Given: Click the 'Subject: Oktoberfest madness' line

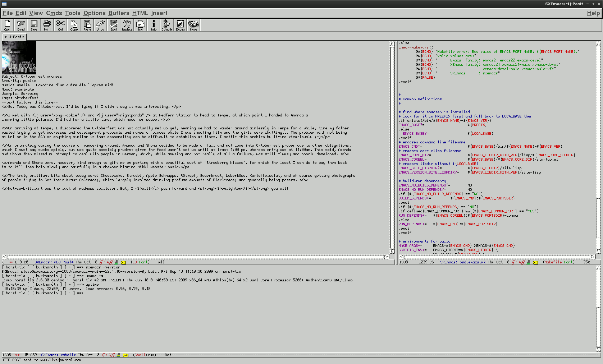Looking at the screenshot, I should [32, 76].
